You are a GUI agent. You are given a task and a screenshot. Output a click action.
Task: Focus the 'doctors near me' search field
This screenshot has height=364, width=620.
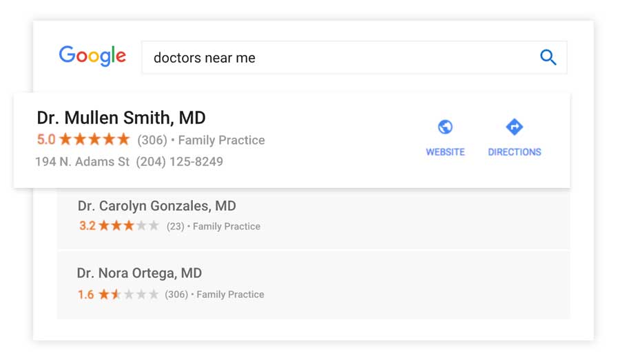pyautogui.click(x=354, y=58)
